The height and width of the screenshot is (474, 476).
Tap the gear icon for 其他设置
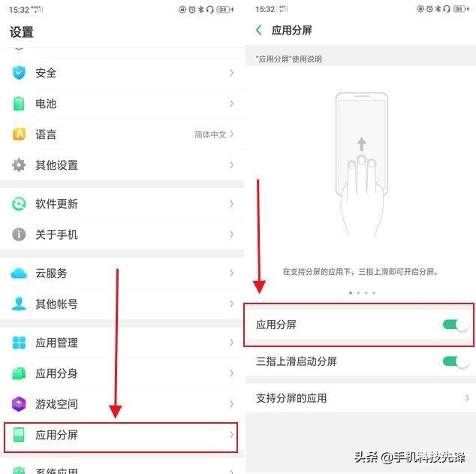click(x=19, y=165)
